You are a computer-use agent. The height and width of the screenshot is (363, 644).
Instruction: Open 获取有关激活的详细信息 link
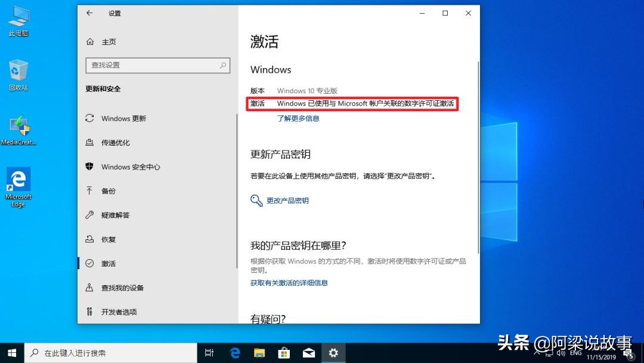pyautogui.click(x=289, y=283)
